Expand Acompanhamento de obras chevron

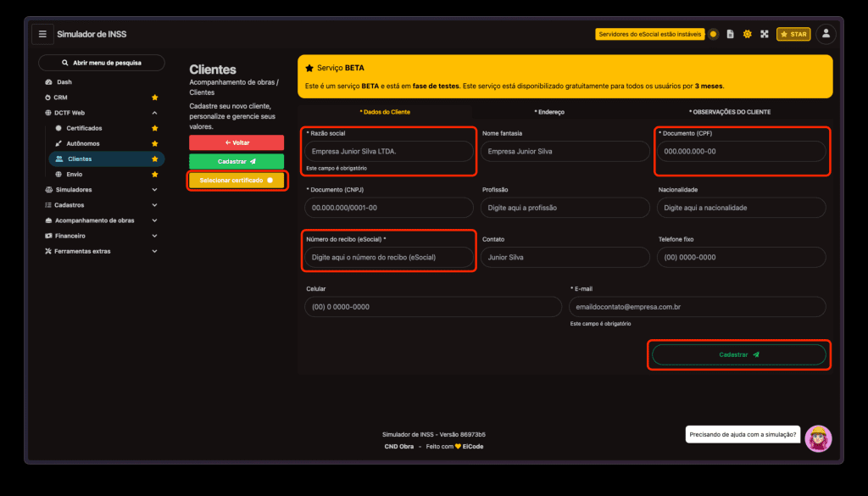point(155,220)
